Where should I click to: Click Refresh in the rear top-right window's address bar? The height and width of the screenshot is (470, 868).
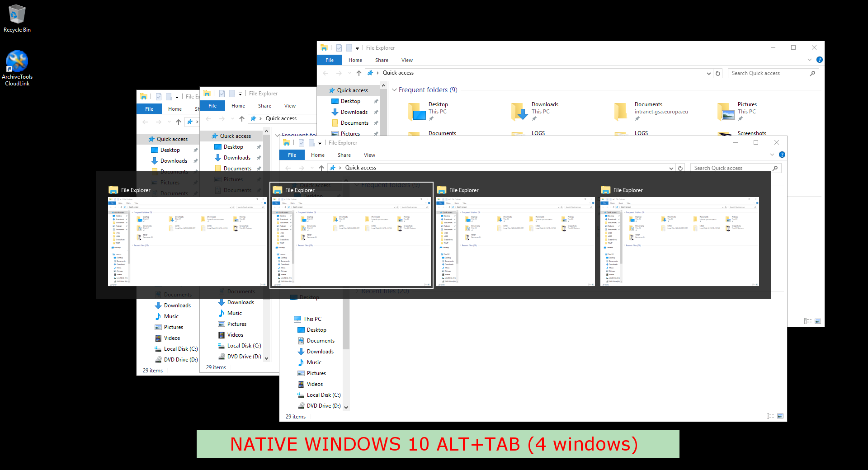[x=717, y=73]
